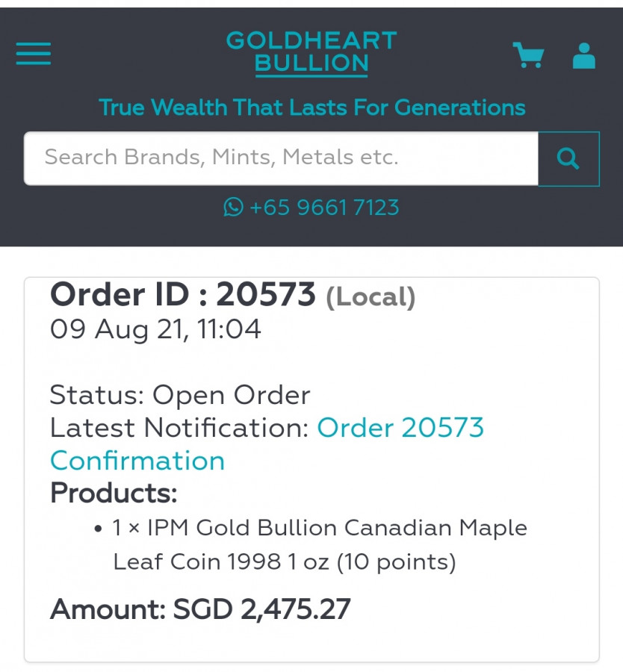The width and height of the screenshot is (623, 672).
Task: Tap the +65 9661 7123 phone number
Action: [324, 207]
